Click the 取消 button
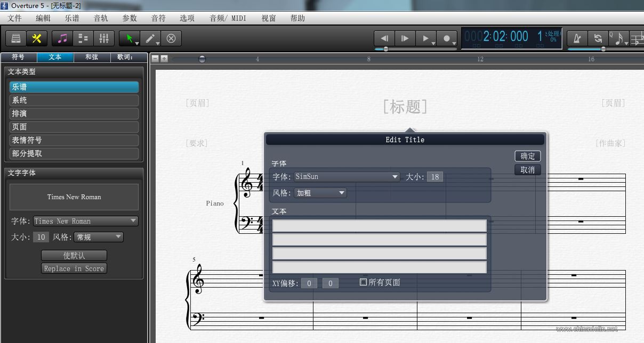Screen dimensions: 644x343 click(528, 170)
